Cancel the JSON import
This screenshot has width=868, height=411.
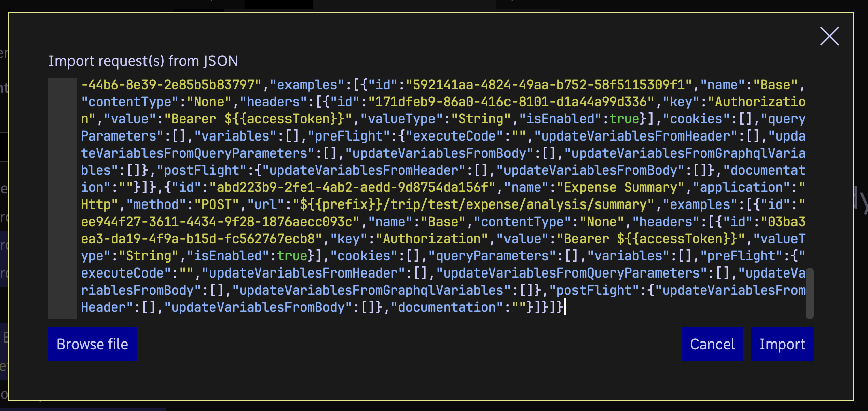tap(711, 344)
